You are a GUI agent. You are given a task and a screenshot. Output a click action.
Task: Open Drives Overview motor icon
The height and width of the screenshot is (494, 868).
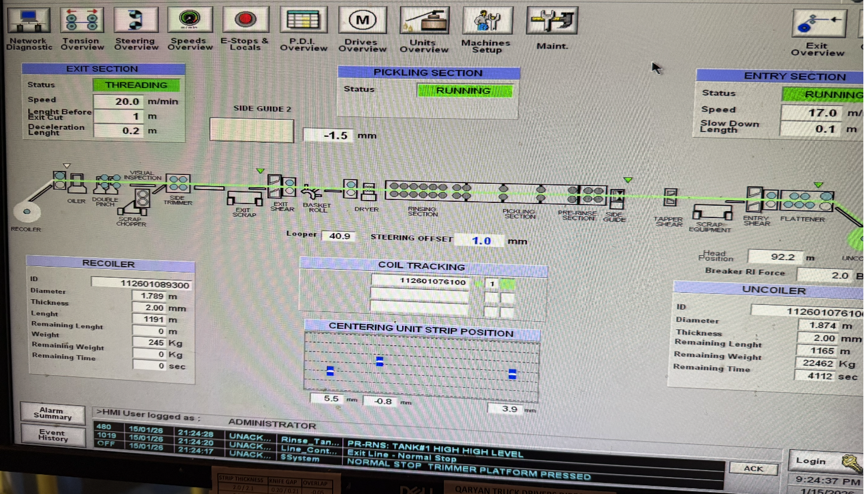point(362,21)
